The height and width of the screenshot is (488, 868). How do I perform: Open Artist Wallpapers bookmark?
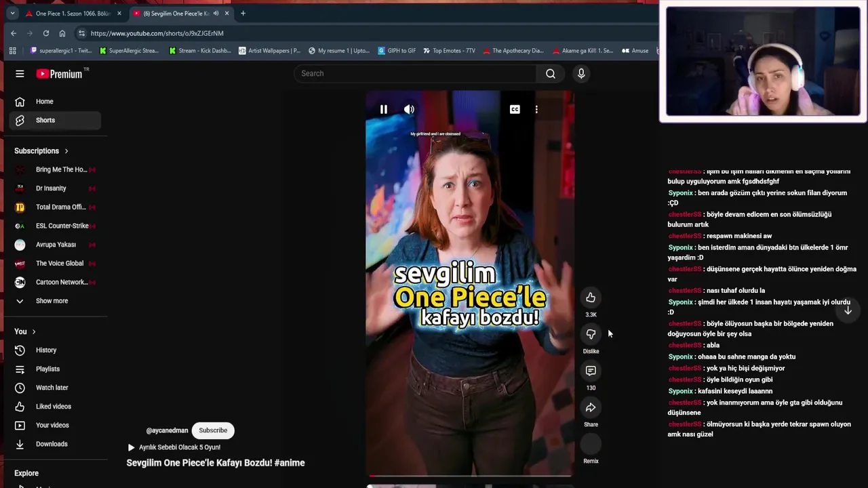(269, 51)
